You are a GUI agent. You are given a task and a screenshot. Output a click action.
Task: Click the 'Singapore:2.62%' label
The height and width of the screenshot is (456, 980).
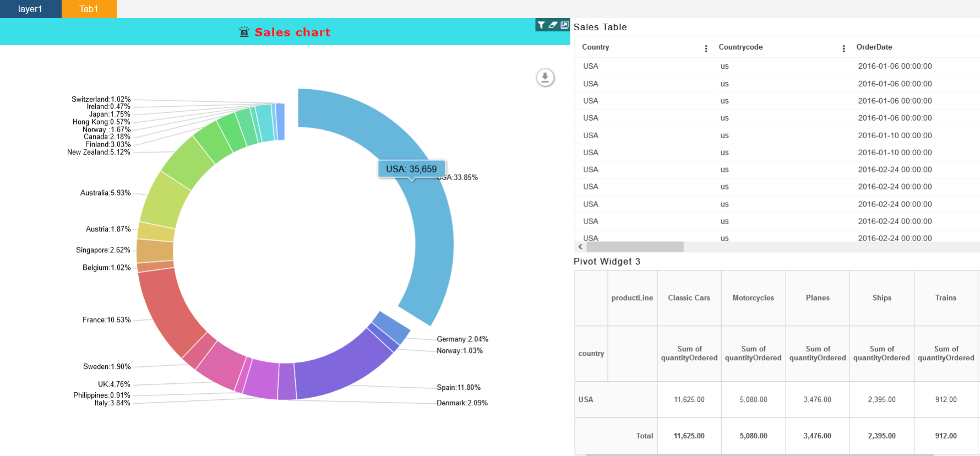tap(103, 251)
